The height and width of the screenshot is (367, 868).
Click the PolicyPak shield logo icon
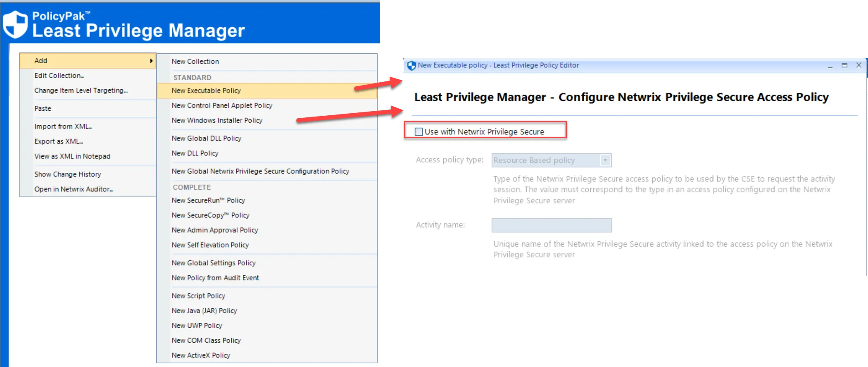(15, 24)
